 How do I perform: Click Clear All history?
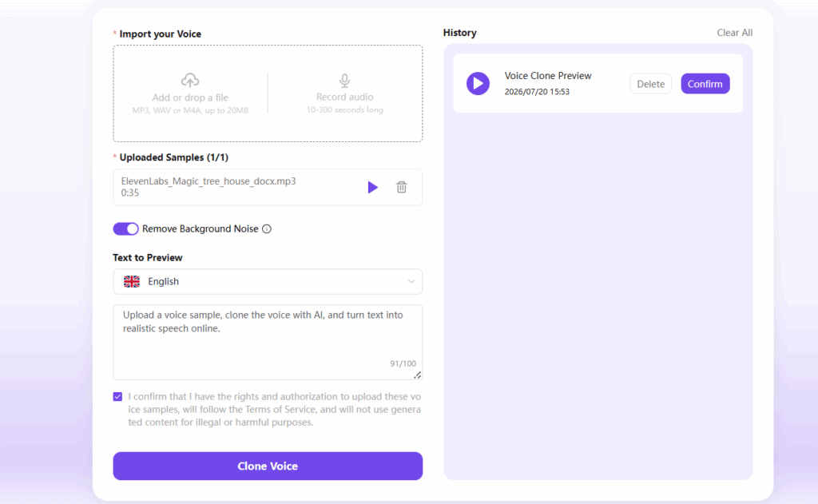pyautogui.click(x=735, y=32)
